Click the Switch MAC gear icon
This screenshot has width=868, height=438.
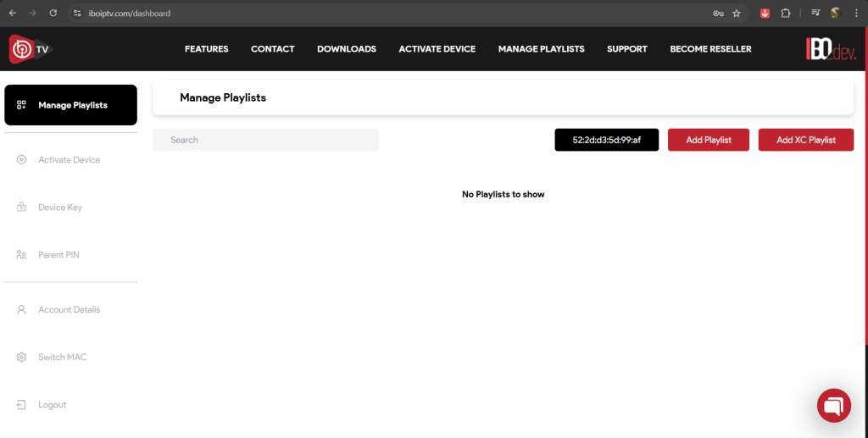[21, 358]
